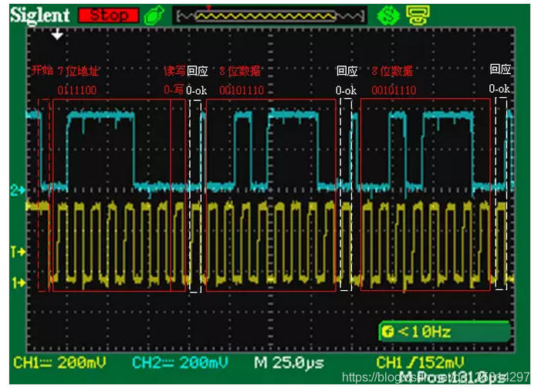Click the waveform memory overview bar
This screenshot has width=538, height=392.
point(269,15)
